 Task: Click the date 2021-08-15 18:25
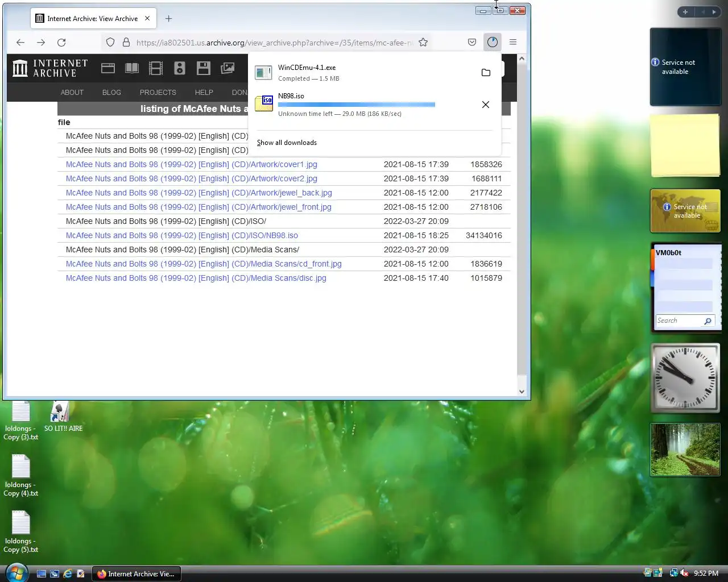(x=416, y=235)
